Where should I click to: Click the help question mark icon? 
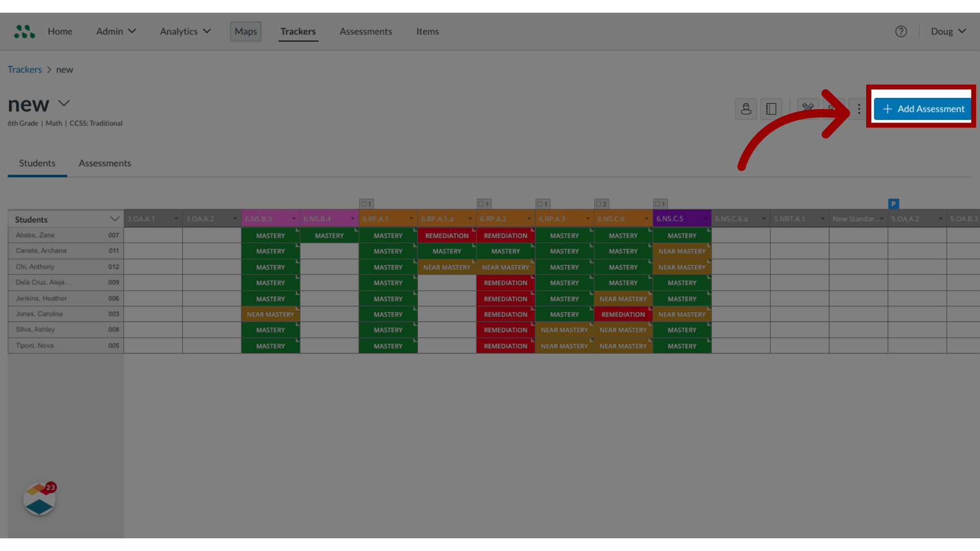pyautogui.click(x=901, y=31)
